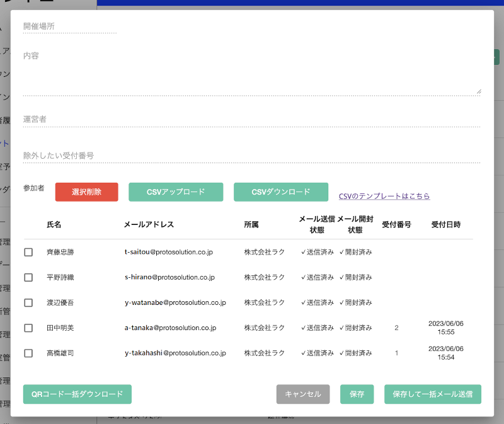The height and width of the screenshot is (424, 504).
Task: Select email y-watanabe@protosolution.co.jp
Action: (x=175, y=303)
